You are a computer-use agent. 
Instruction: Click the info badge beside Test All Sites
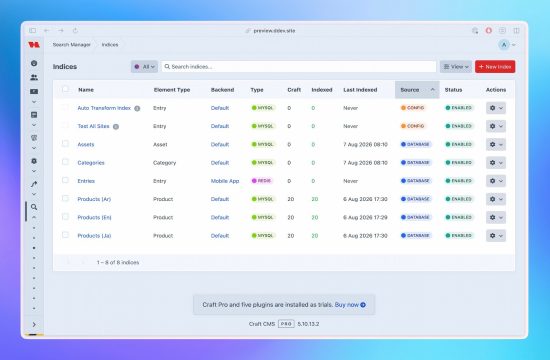click(116, 127)
